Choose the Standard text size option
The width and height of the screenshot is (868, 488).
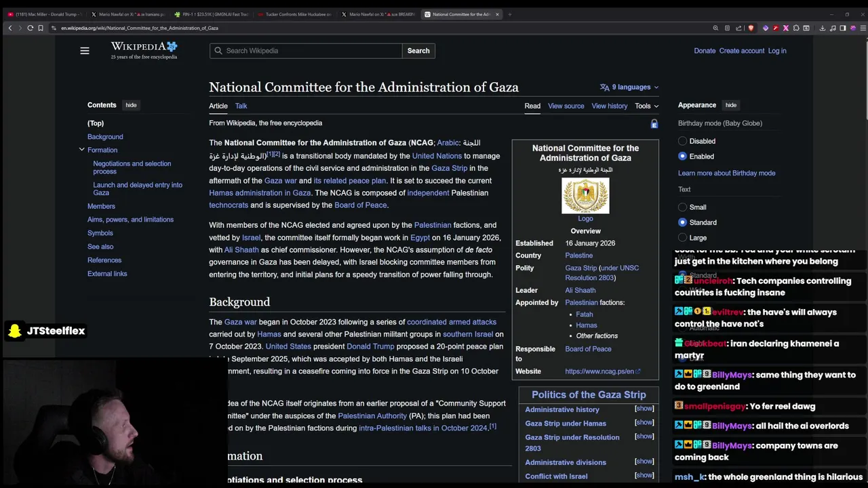tap(682, 222)
